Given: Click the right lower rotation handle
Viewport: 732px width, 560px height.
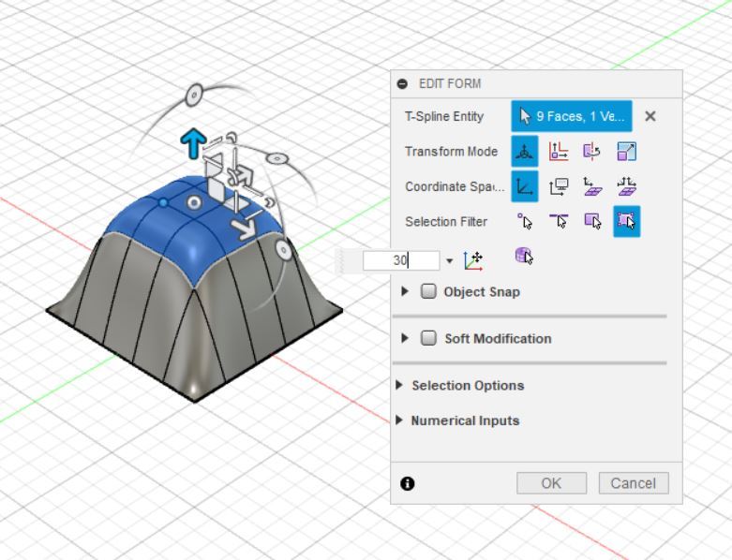Looking at the screenshot, I should 283,250.
